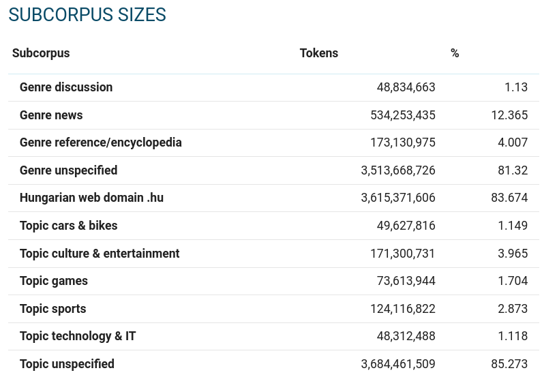Select the Tokens column header
The image size is (542, 392).
[318, 53]
